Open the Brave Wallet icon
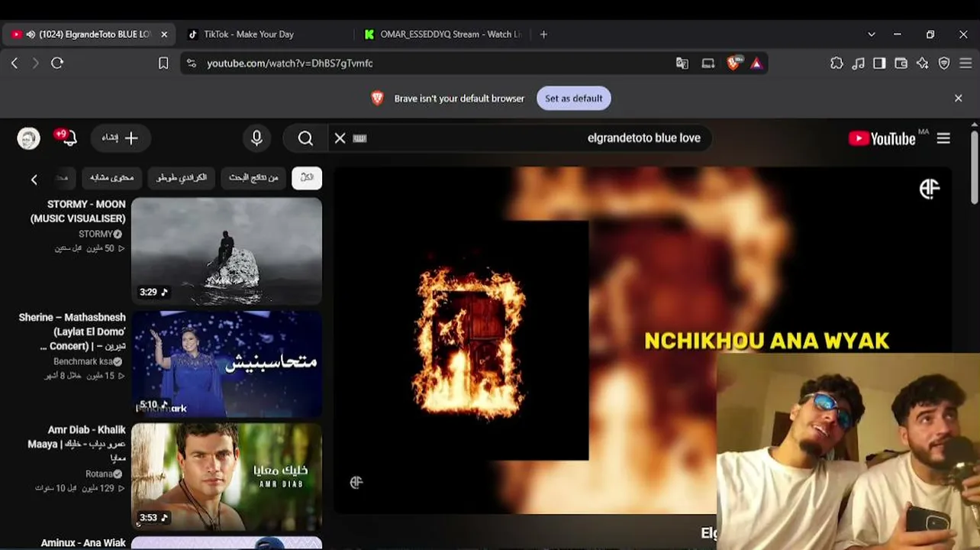 click(901, 63)
